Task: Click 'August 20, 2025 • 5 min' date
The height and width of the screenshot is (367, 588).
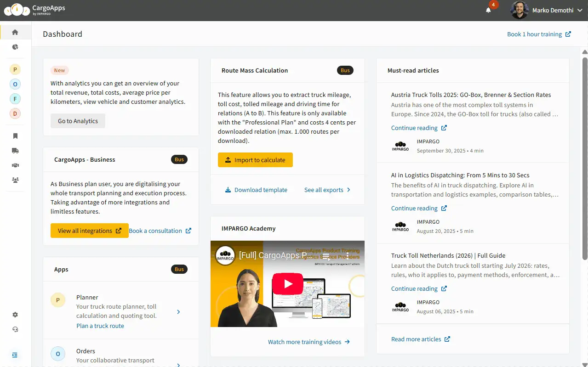Action: coord(445,231)
